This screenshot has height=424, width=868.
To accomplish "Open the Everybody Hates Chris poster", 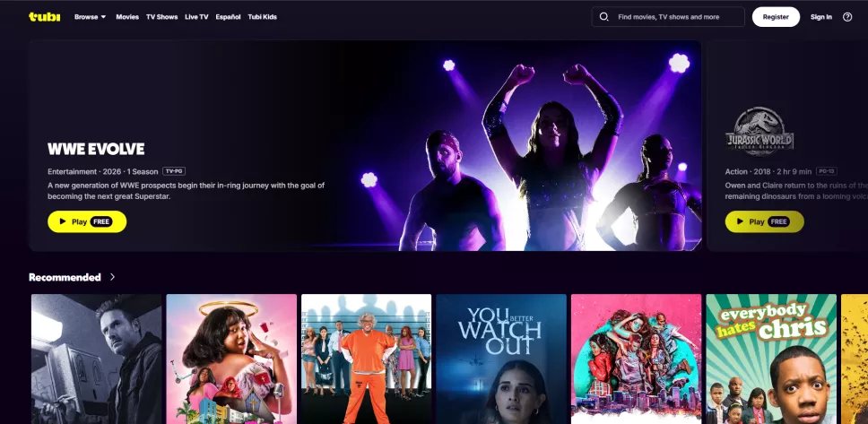I will click(x=770, y=359).
